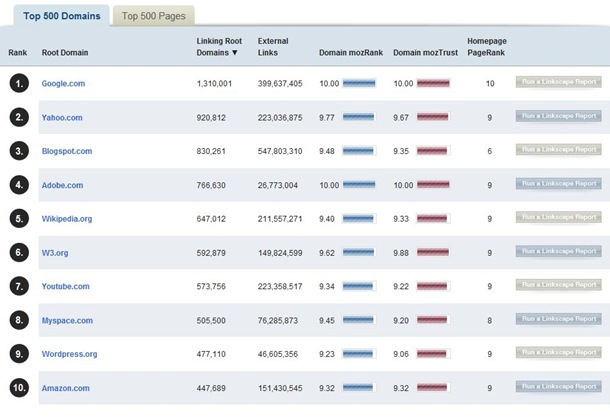Click rank badge number 1

[19, 83]
